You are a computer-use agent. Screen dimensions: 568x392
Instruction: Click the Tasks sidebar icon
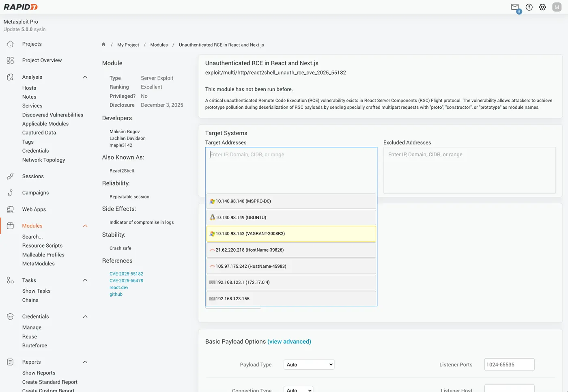(x=10, y=280)
